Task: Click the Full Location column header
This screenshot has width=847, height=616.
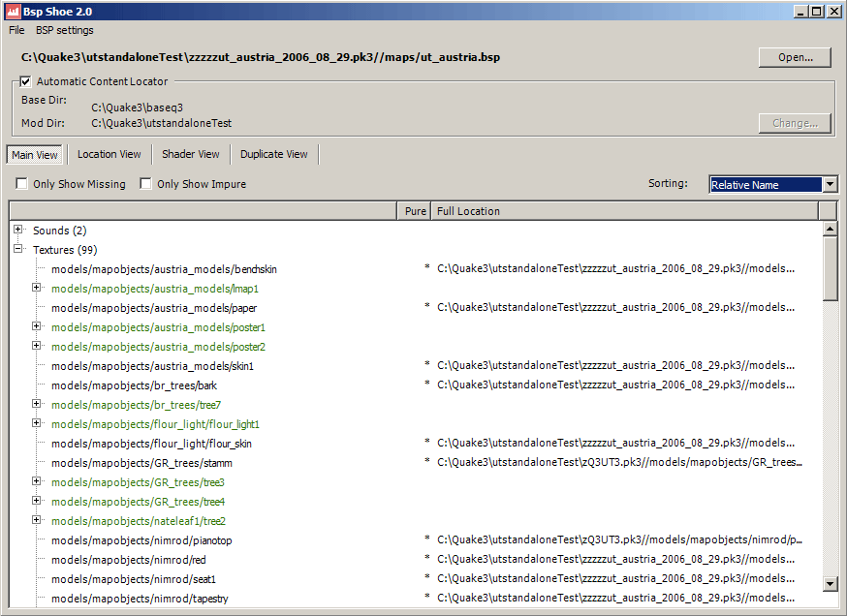Action: 623,210
